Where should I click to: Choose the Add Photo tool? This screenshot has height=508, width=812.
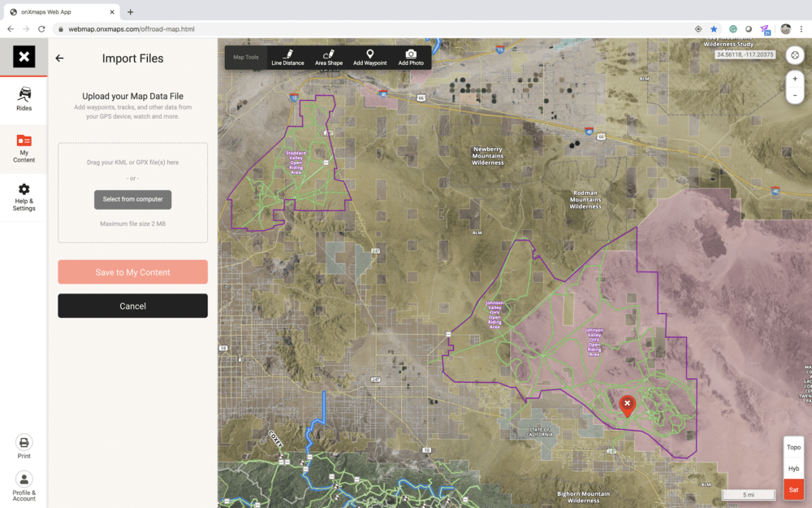coord(411,58)
